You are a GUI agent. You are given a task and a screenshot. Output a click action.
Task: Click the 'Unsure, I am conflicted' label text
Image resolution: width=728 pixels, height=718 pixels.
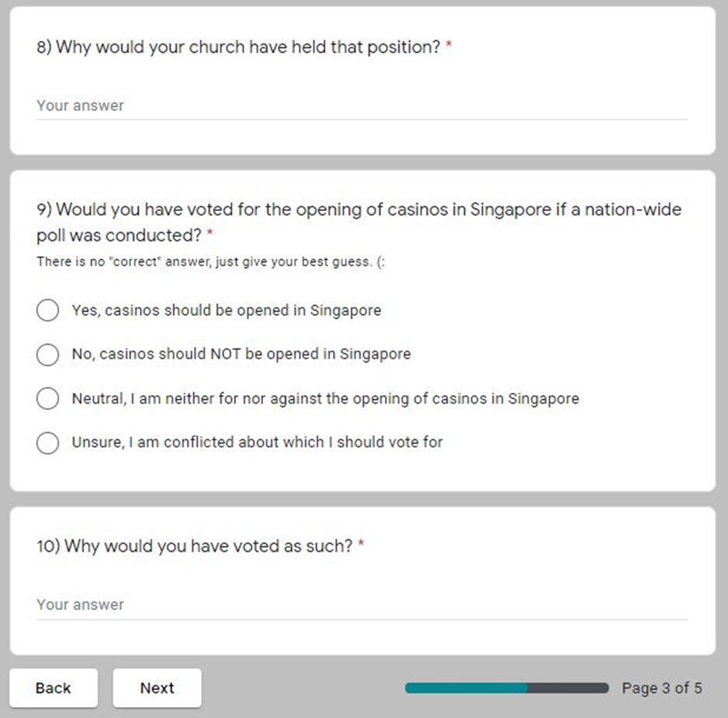click(257, 443)
